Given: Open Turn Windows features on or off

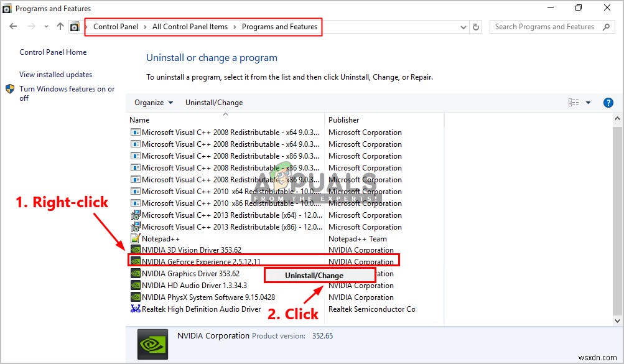Looking at the screenshot, I should pyautogui.click(x=67, y=93).
